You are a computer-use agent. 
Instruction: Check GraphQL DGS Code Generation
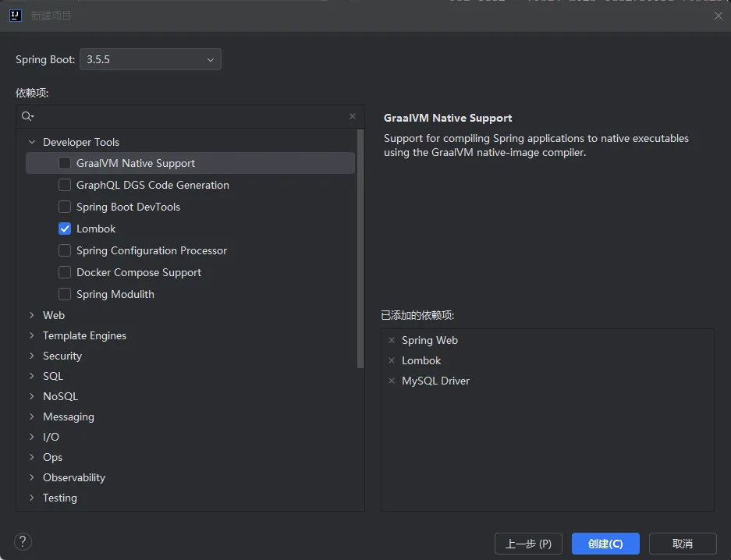[65, 185]
